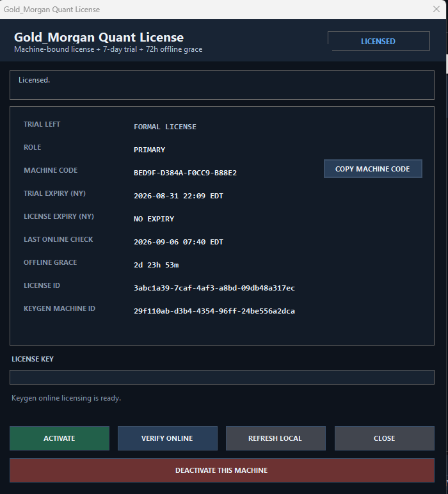Click the LICENSE KEY heading label

coord(33,359)
